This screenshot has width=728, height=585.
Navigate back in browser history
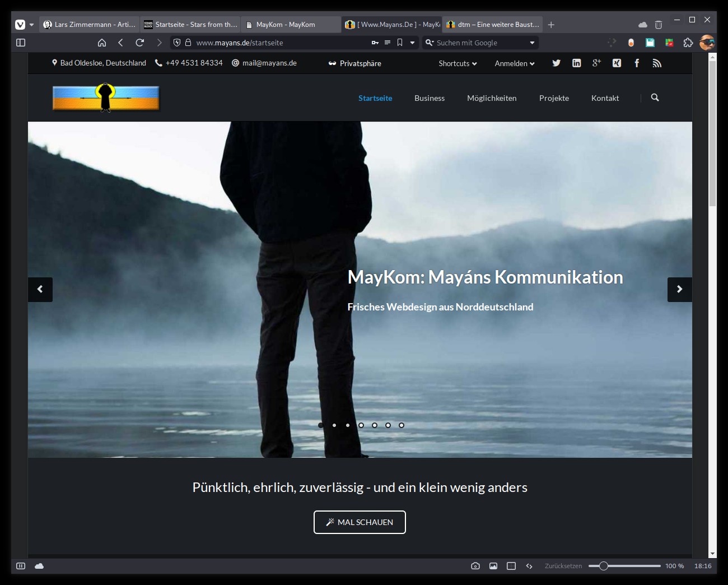tap(120, 43)
